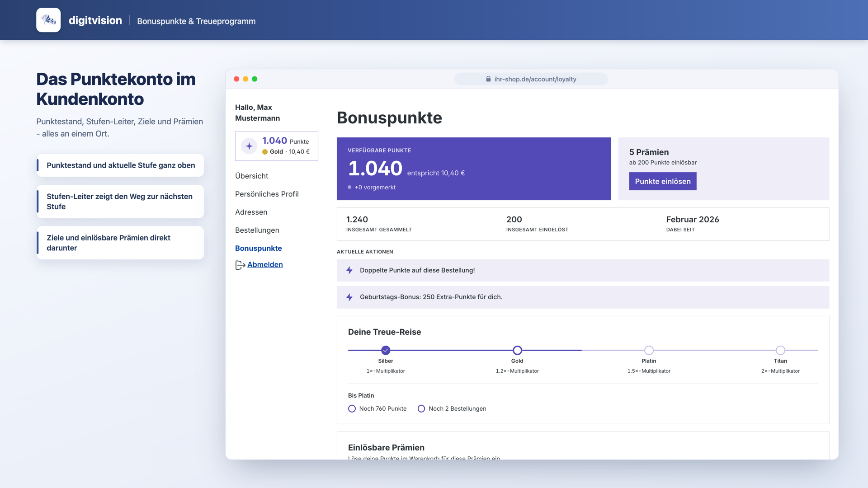Image resolution: width=868 pixels, height=488 pixels.
Task: Click the digitvision logo icon
Action: pos(48,20)
